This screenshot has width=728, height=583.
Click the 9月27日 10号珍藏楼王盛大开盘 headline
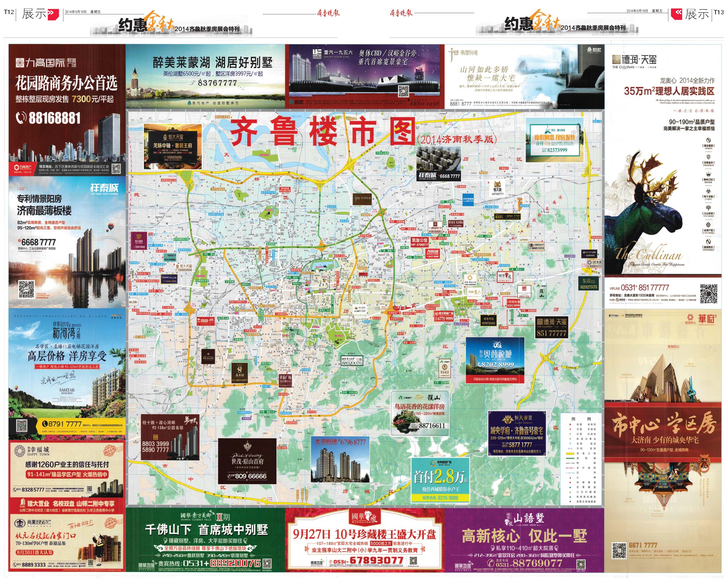point(364,534)
